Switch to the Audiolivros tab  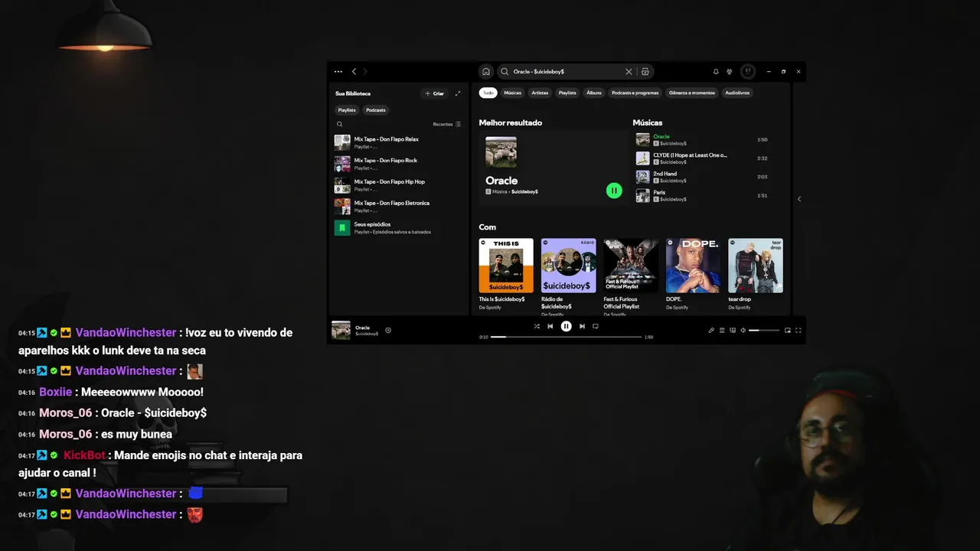(x=738, y=93)
